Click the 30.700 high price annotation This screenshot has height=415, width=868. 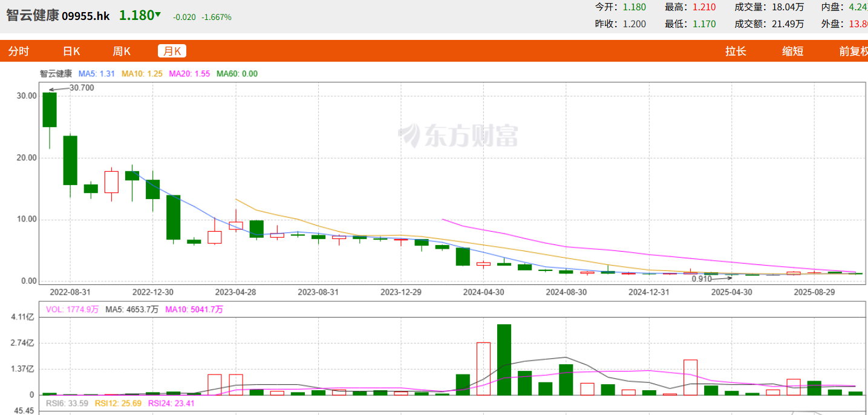tap(82, 88)
